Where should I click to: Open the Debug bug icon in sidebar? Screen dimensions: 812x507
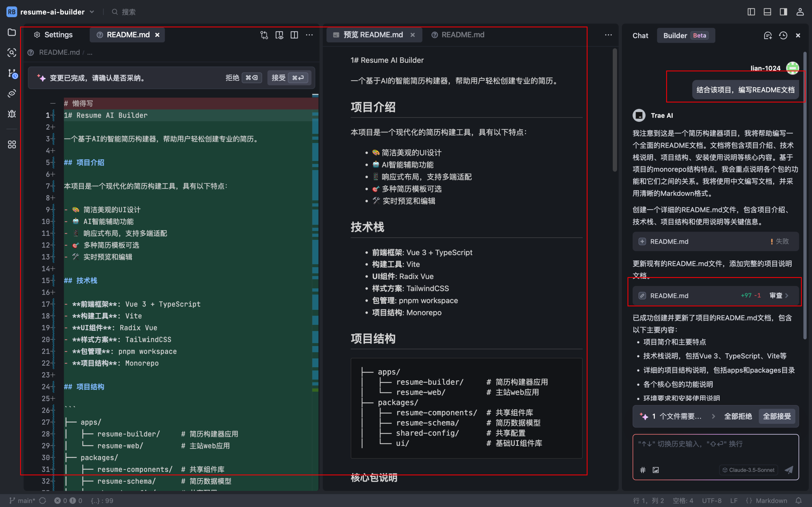pyautogui.click(x=12, y=114)
